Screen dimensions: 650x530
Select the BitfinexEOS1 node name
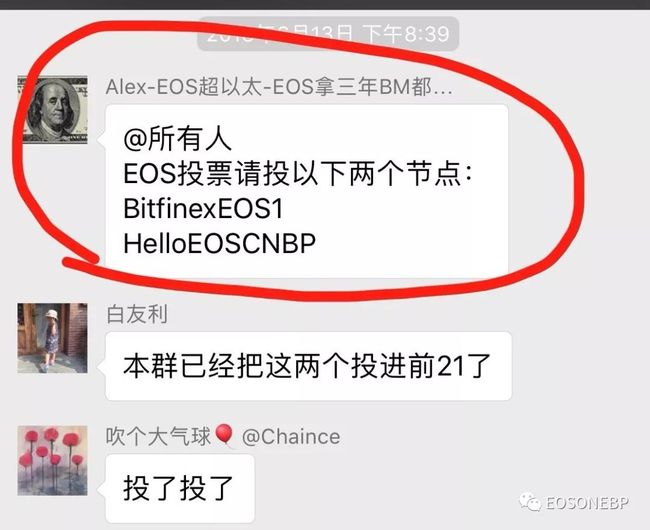[x=203, y=208]
